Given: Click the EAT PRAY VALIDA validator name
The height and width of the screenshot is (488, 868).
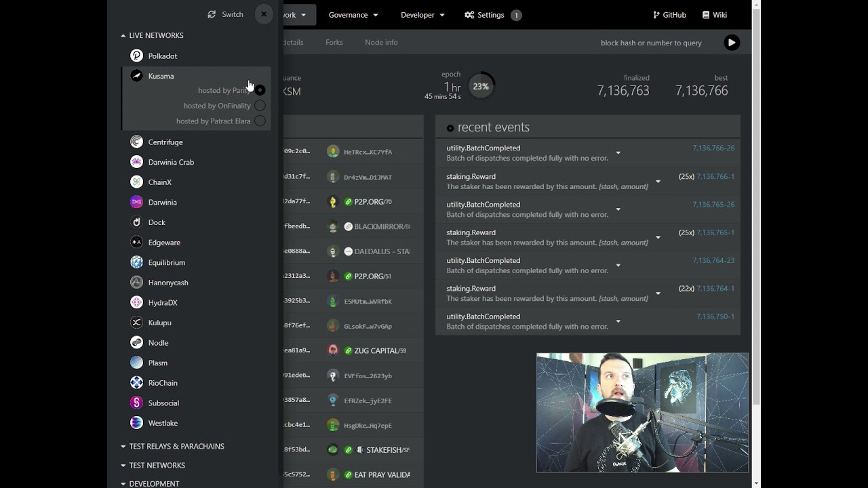Looking at the screenshot, I should coord(382,474).
